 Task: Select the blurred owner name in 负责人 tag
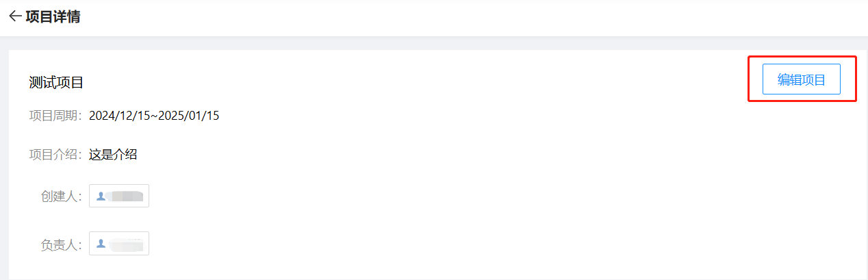coord(126,243)
